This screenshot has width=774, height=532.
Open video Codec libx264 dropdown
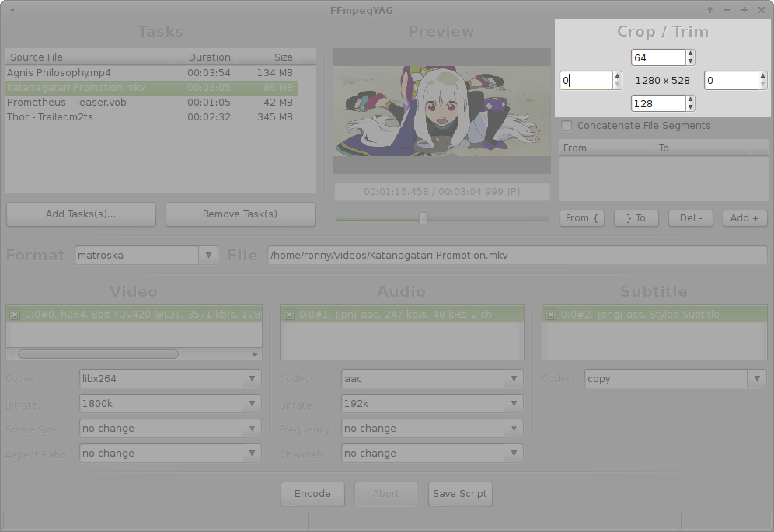[x=252, y=378]
